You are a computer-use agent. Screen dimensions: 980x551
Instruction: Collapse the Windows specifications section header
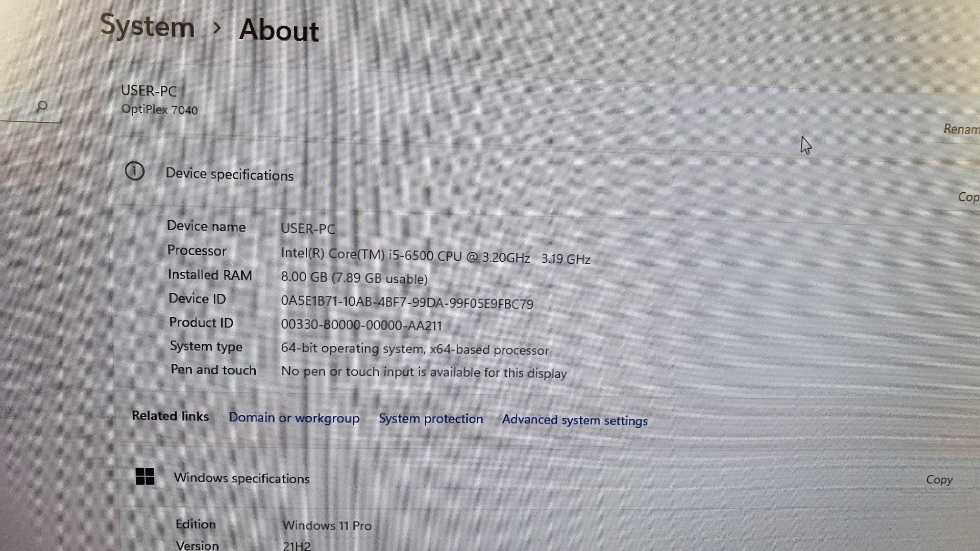coord(241,479)
